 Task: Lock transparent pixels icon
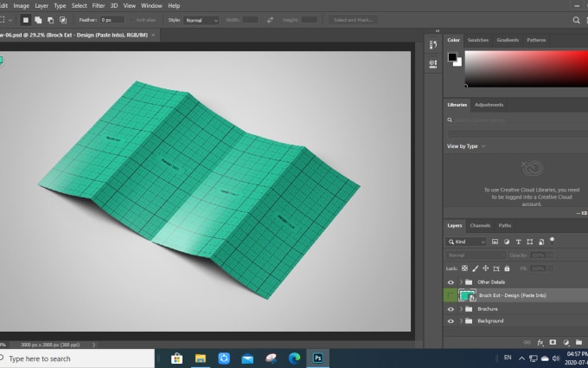pos(464,268)
